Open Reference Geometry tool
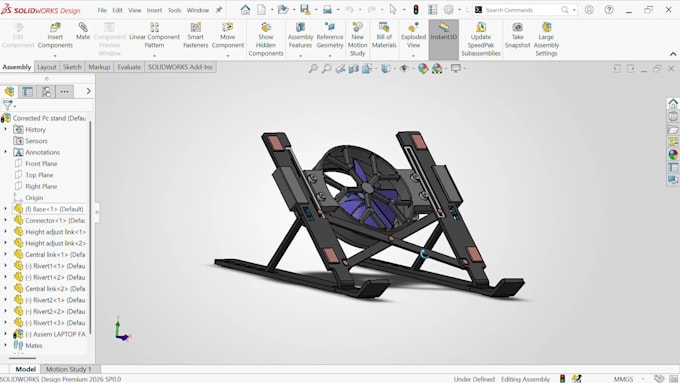This screenshot has height=383, width=680. click(330, 36)
